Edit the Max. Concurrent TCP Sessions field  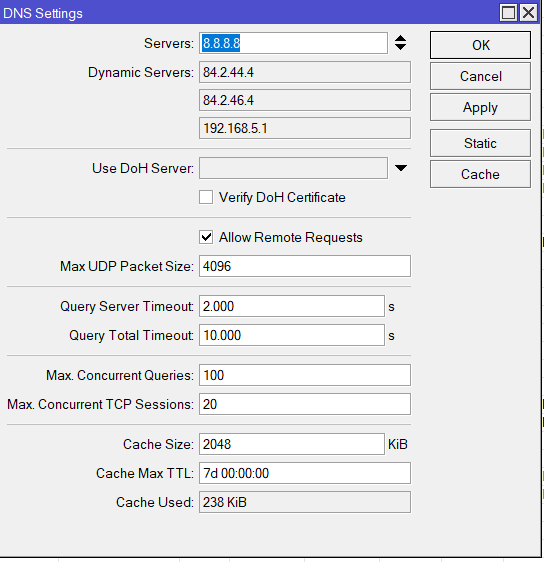pos(305,404)
